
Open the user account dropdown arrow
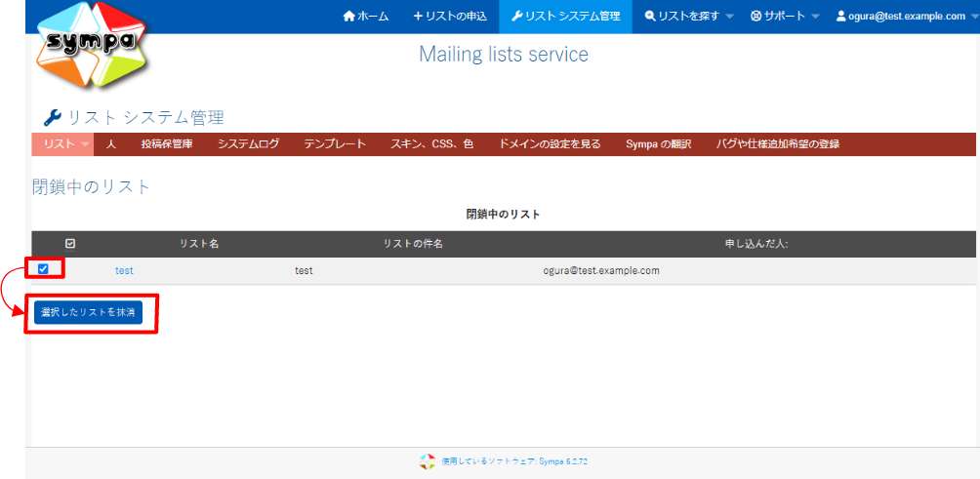pos(974,17)
